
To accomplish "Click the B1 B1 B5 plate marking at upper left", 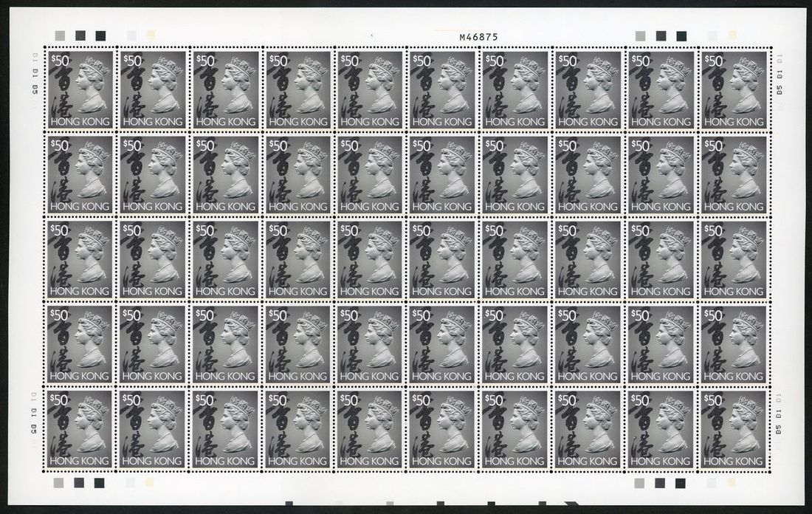I will coord(34,75).
